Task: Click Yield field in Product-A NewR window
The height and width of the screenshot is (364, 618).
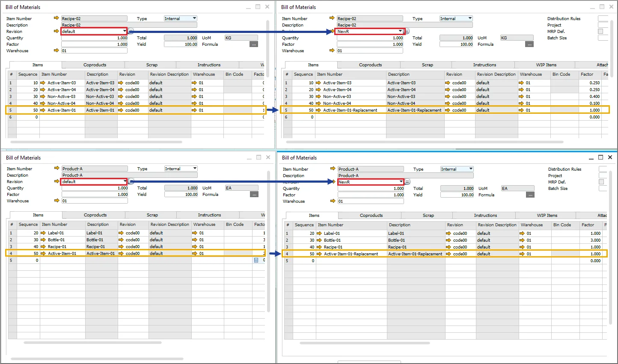Action: pos(458,195)
